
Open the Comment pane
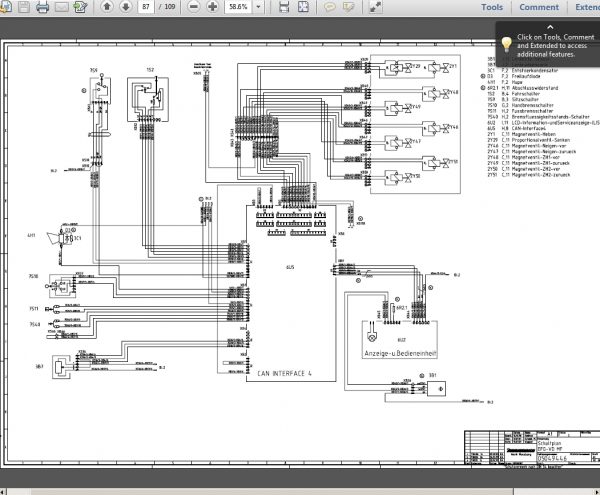pyautogui.click(x=539, y=7)
